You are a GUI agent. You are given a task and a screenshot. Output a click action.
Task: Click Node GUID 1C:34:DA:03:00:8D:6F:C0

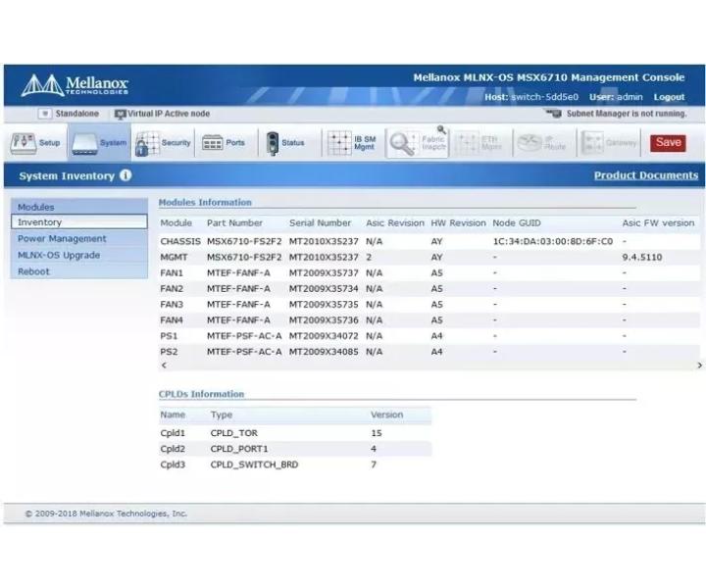tap(553, 241)
